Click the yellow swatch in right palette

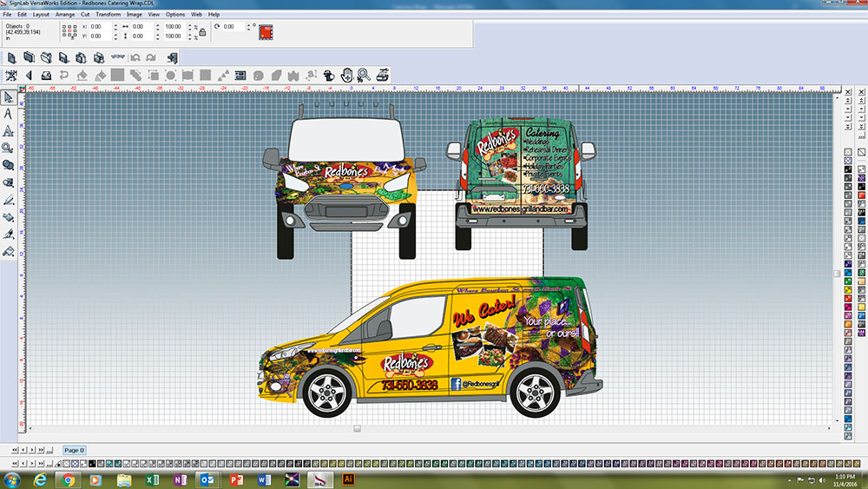click(x=848, y=289)
